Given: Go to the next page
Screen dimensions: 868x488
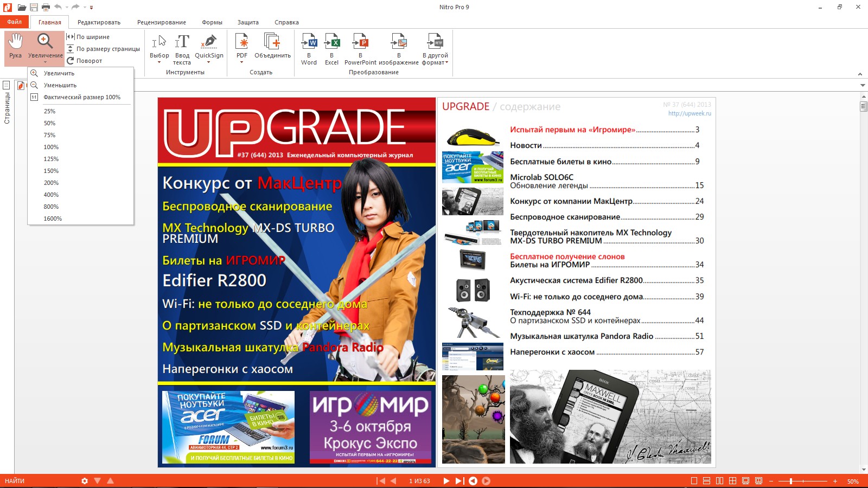Looking at the screenshot, I should pyautogui.click(x=446, y=481).
